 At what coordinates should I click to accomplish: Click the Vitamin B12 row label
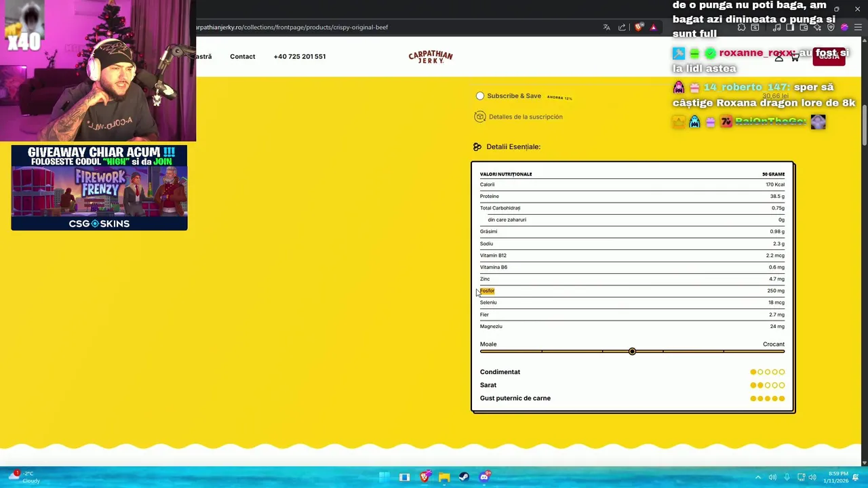493,256
